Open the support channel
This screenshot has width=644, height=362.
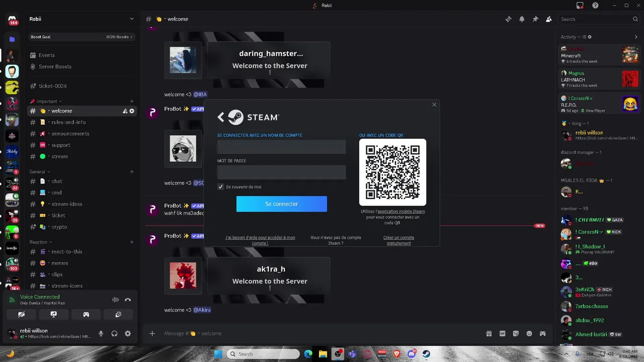tap(82, 145)
